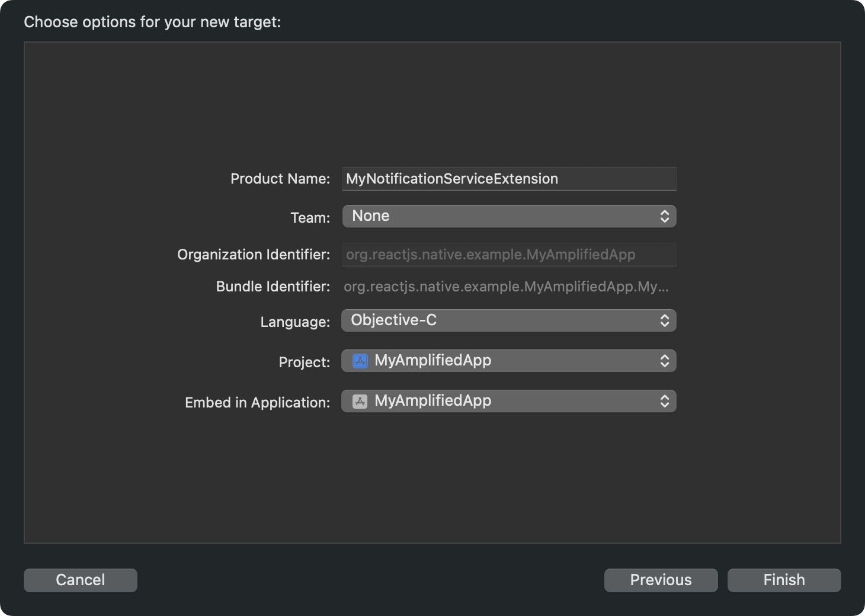Viewport: 865px width, 616px height.
Task: Click the Language label
Action: 295,322
